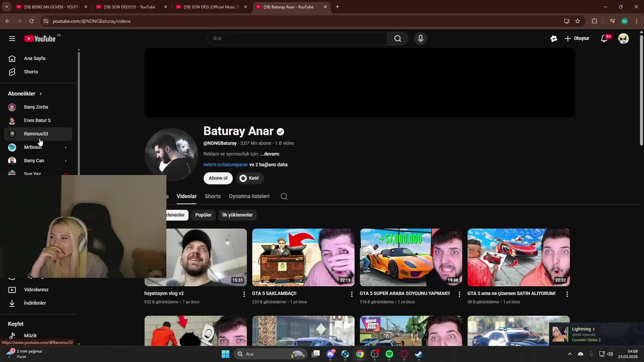Expand the Abonelikler section arrow
644x362 pixels.
click(x=41, y=94)
